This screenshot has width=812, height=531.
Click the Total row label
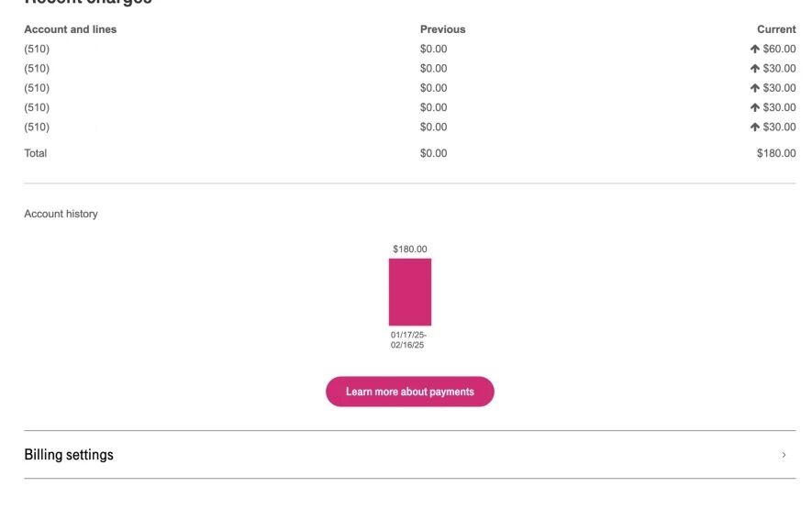35,153
